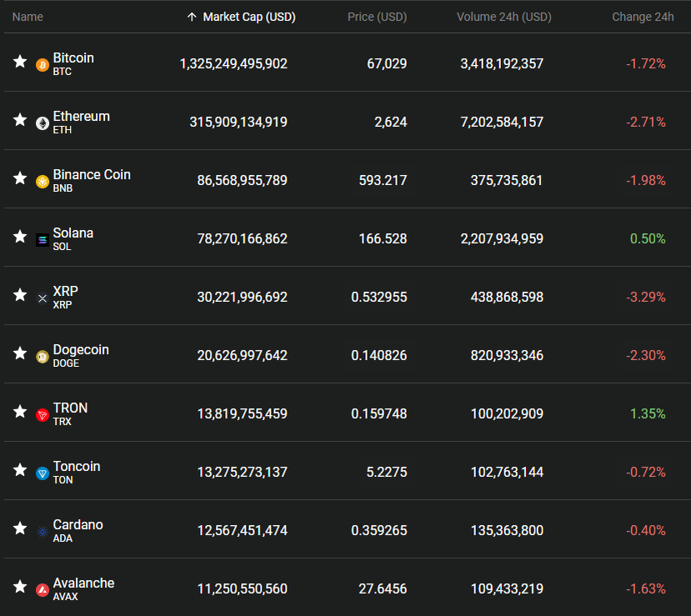Toggle the favorite star for Solana
Image resolution: width=691 pixels, height=616 pixels.
point(20,237)
